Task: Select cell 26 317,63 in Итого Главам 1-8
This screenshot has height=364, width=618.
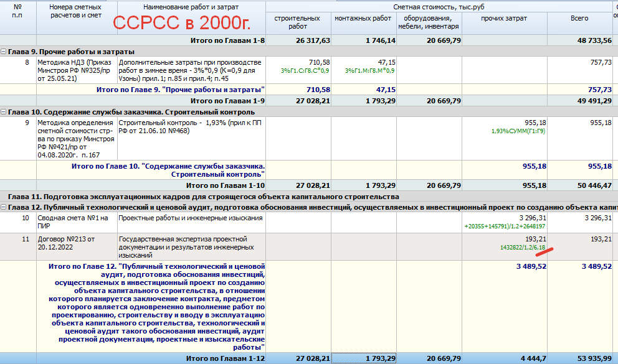Action: [x=298, y=40]
